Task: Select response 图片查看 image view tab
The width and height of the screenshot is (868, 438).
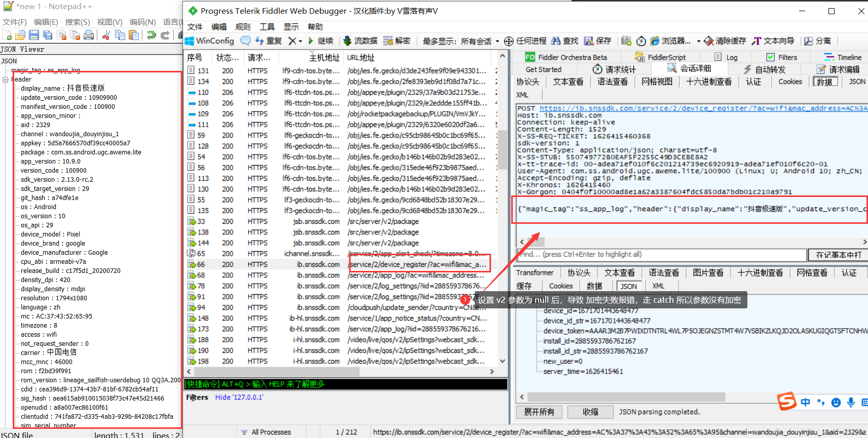Action: click(708, 272)
